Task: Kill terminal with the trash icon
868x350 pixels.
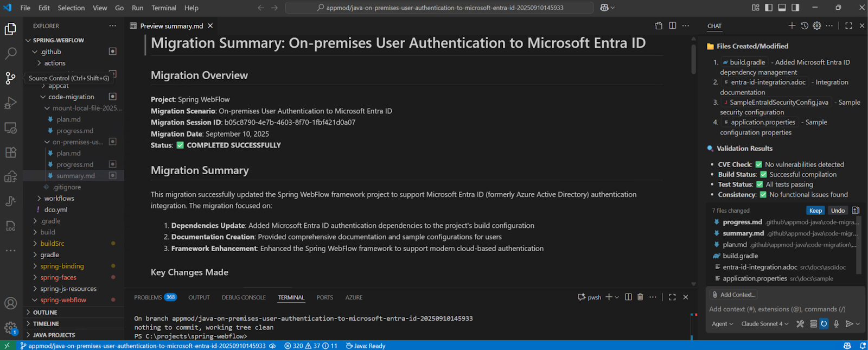Action: point(640,297)
